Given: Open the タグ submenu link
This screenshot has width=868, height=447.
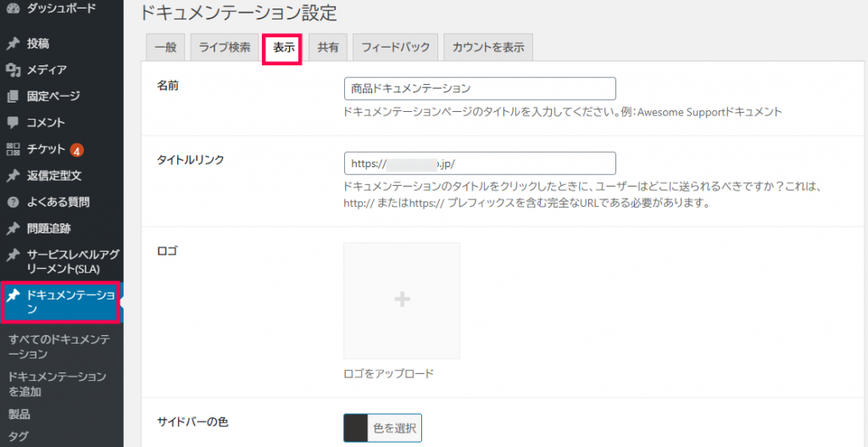Looking at the screenshot, I should coord(19,436).
